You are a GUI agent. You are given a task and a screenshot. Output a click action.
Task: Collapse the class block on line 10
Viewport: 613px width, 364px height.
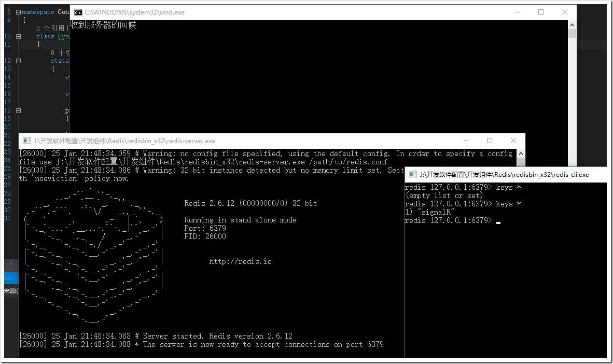pyautogui.click(x=18, y=36)
